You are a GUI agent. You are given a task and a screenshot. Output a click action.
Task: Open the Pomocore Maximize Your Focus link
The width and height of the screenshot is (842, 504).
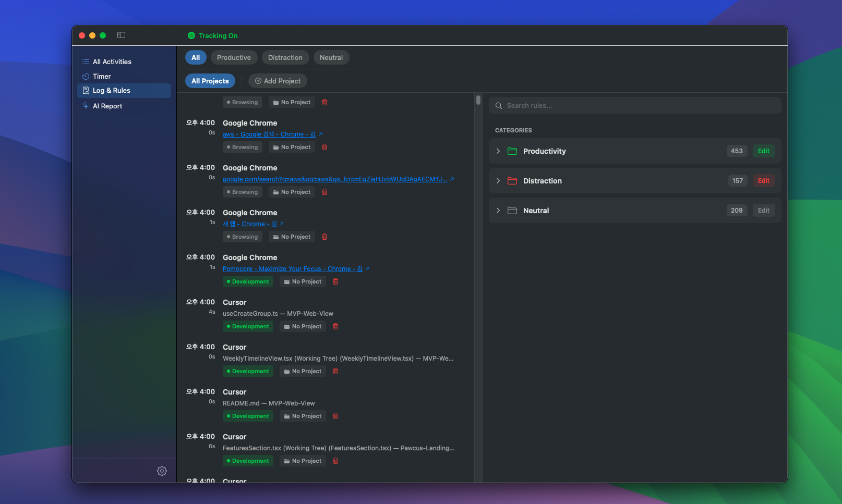[292, 268]
